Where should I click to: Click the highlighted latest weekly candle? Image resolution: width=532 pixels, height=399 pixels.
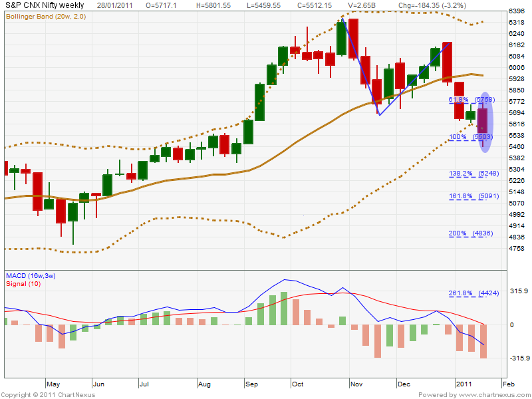pos(483,121)
